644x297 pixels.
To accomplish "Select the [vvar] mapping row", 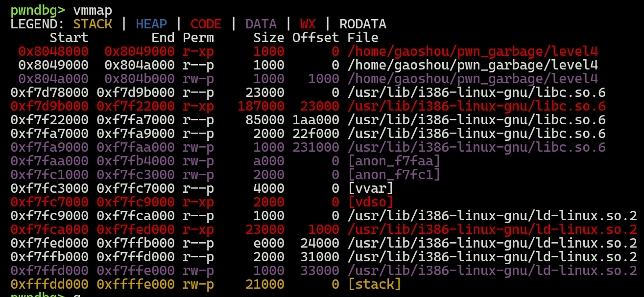I will pos(370,188).
